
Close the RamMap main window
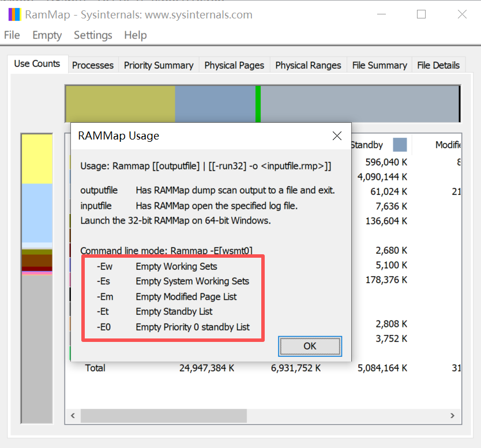pyautogui.click(x=462, y=14)
